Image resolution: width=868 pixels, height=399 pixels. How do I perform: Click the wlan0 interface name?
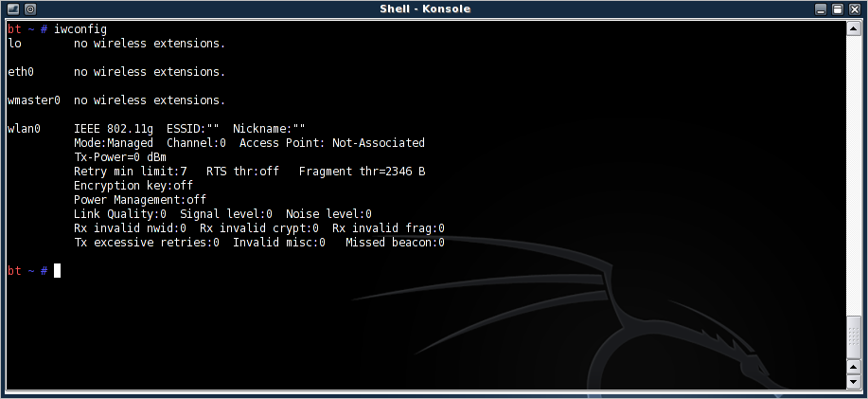(x=24, y=129)
